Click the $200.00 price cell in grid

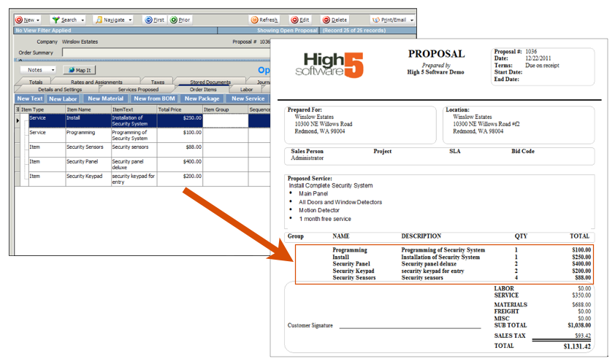coord(180,179)
